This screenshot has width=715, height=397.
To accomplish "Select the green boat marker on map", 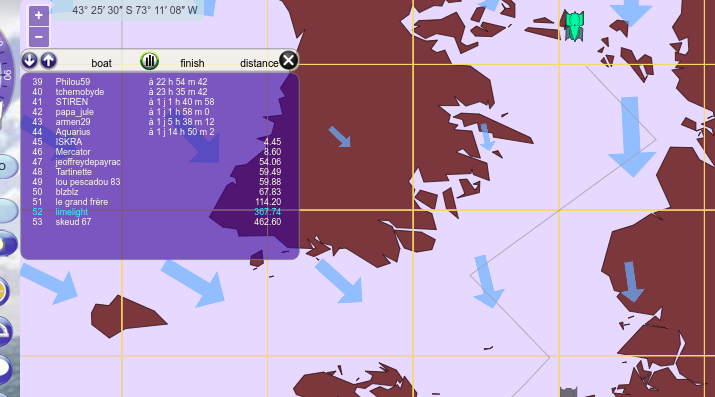I will [x=574, y=26].
